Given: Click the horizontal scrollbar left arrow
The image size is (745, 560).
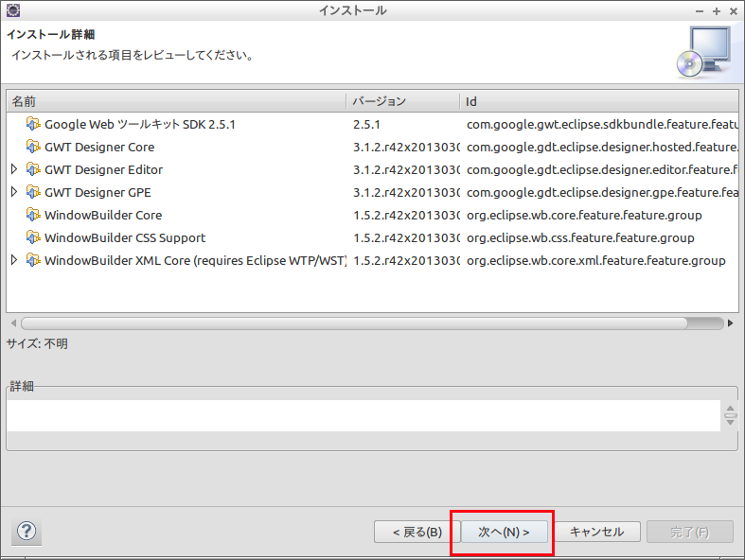Looking at the screenshot, I should click(13, 323).
